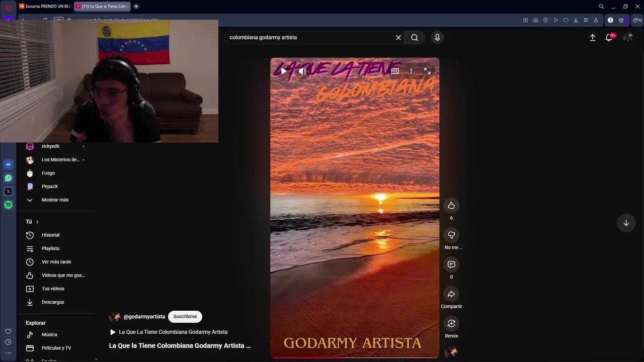Open Opera sidebar history clock icon
This screenshot has width=644, height=362.
[x=8, y=342]
